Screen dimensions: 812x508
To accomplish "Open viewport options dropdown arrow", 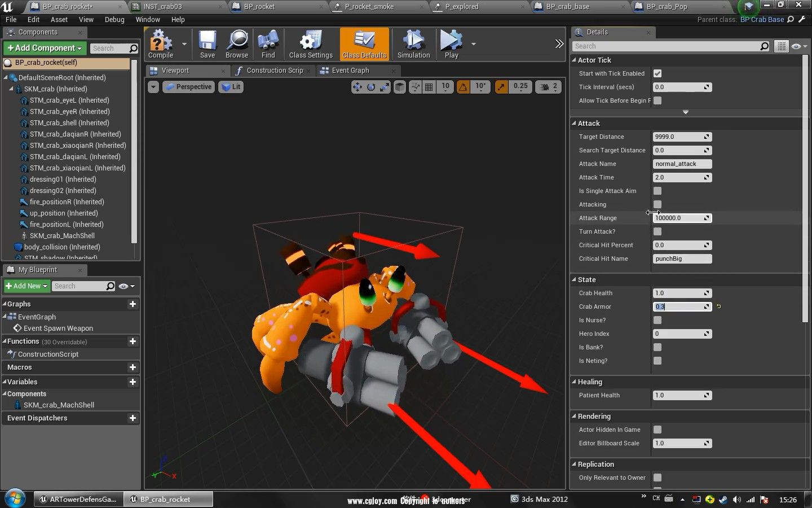I will click(x=153, y=87).
